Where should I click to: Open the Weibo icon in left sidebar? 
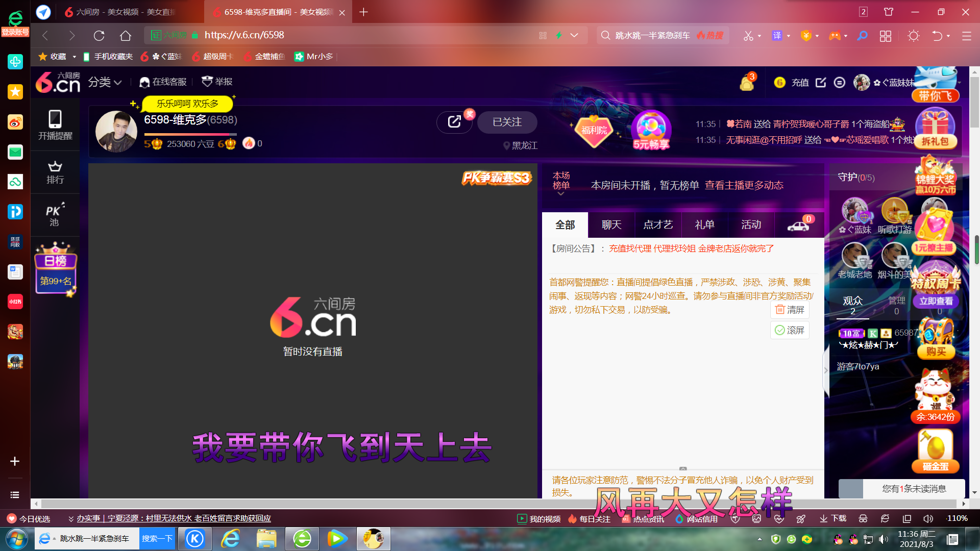(x=15, y=122)
